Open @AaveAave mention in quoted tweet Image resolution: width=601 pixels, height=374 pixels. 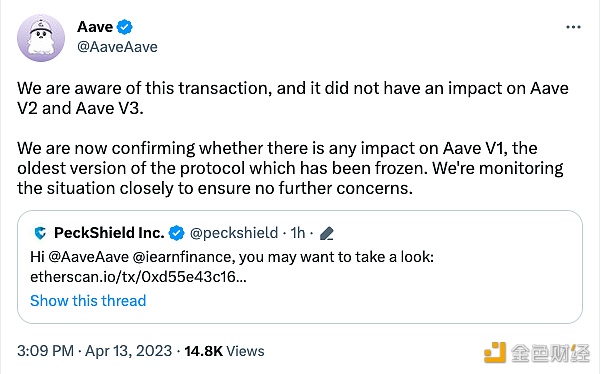pyautogui.click(x=89, y=257)
